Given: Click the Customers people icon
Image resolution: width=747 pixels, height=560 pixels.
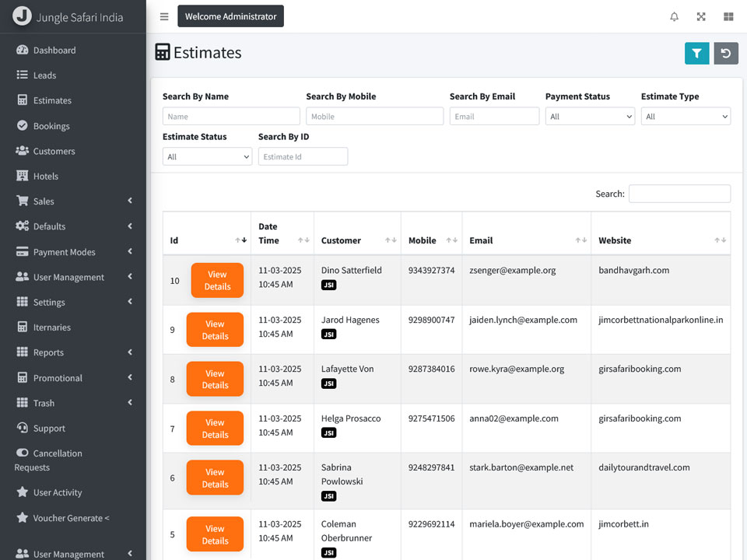Looking at the screenshot, I should pos(23,151).
